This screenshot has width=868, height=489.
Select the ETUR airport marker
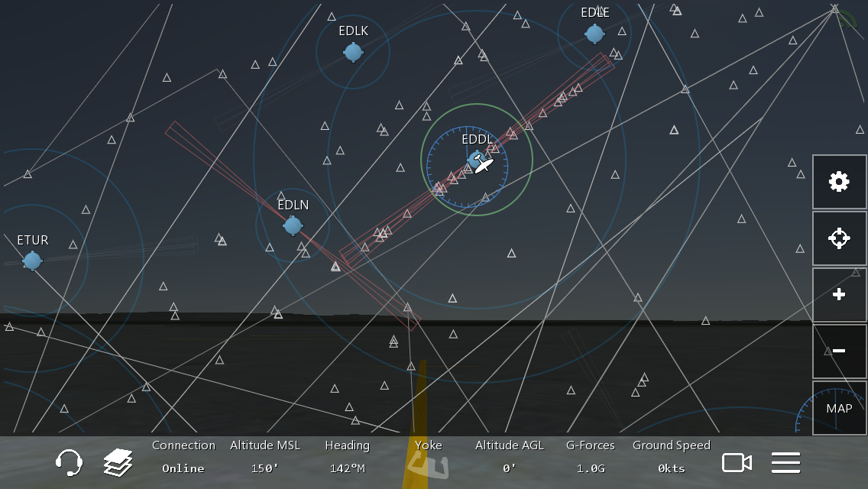point(32,261)
